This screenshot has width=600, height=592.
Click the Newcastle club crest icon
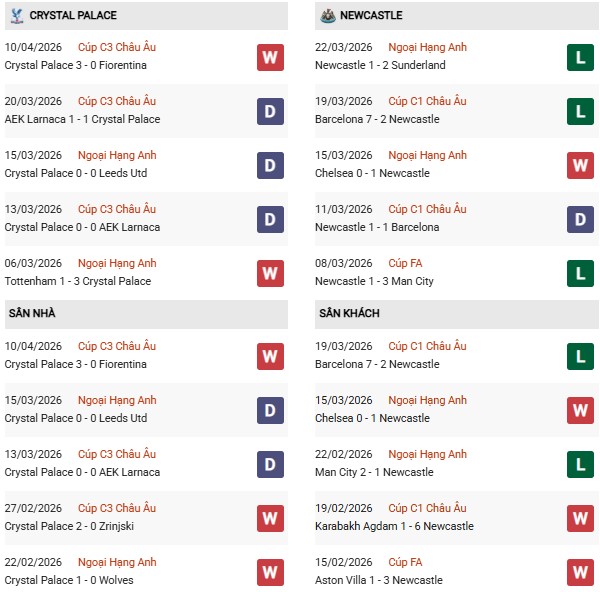pyautogui.click(x=327, y=15)
